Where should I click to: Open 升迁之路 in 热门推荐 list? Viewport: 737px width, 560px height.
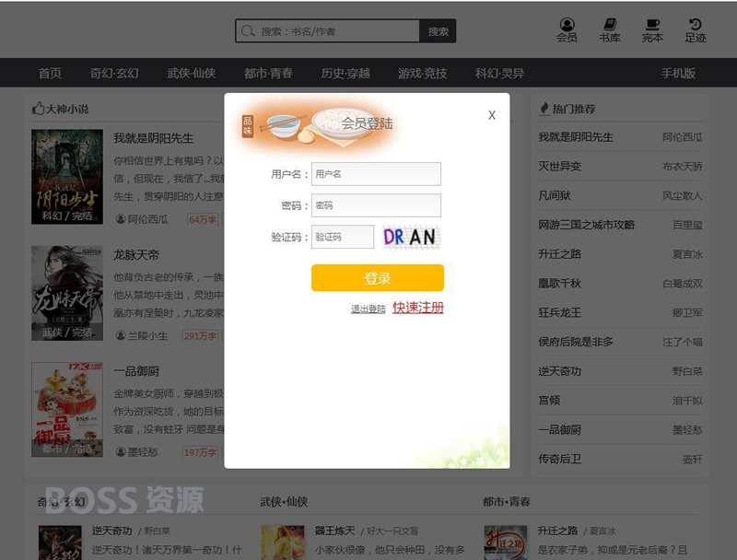[559, 254]
